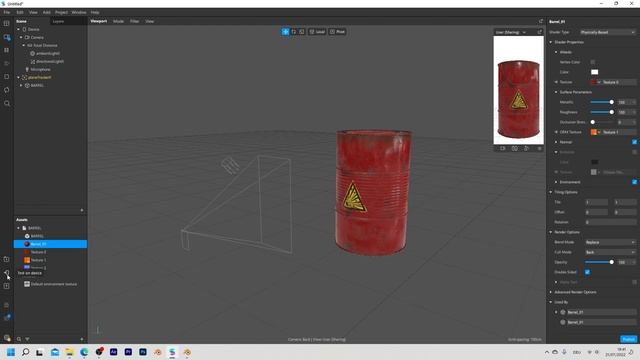Toggle the Environment checkbox
The height and width of the screenshot is (360, 640).
coord(635,182)
